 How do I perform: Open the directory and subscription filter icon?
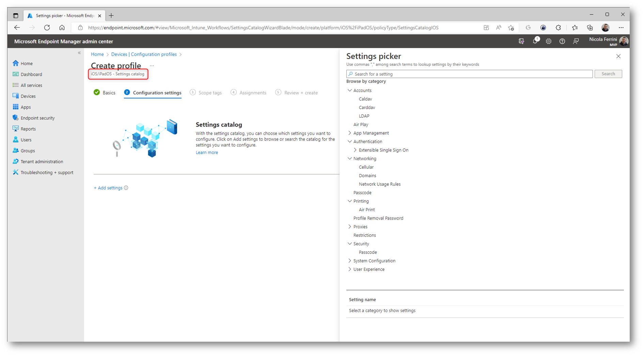tap(521, 41)
